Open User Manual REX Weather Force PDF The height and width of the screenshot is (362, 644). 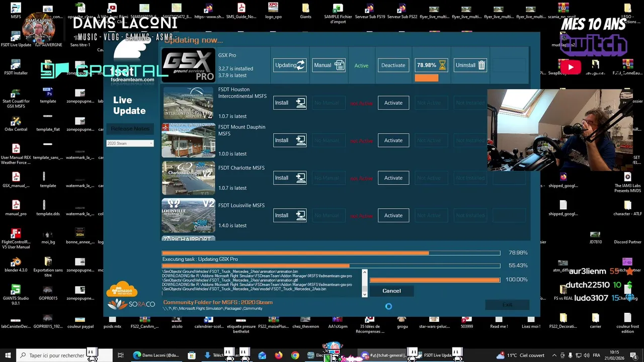pyautogui.click(x=16, y=154)
